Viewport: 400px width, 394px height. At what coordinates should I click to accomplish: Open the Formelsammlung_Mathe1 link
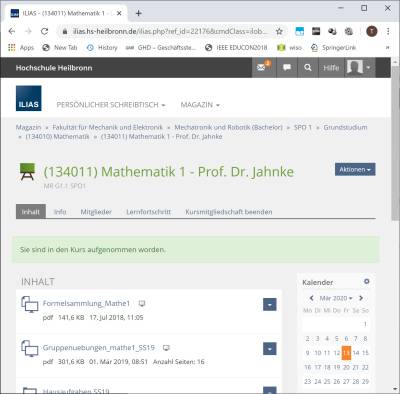click(x=86, y=303)
